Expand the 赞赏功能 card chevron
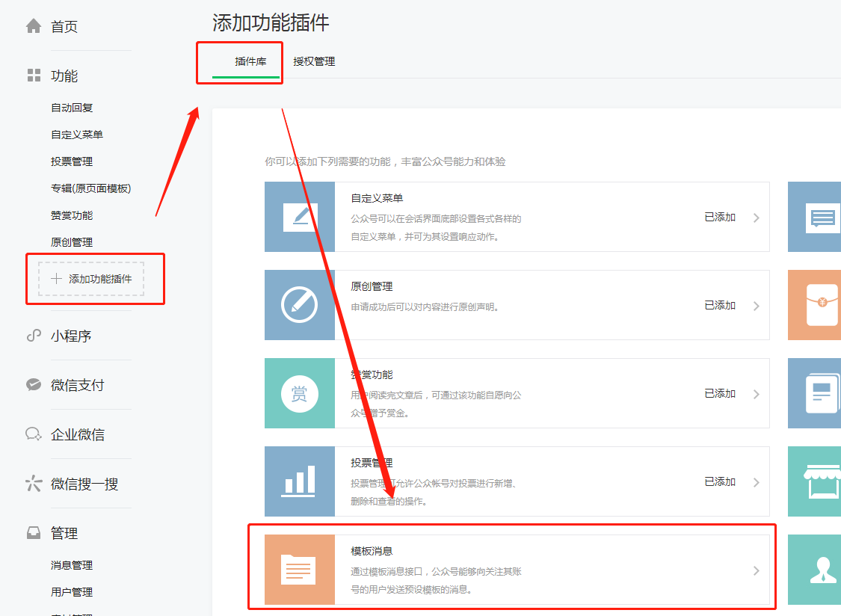Screen dimensions: 841x616 (x=757, y=394)
